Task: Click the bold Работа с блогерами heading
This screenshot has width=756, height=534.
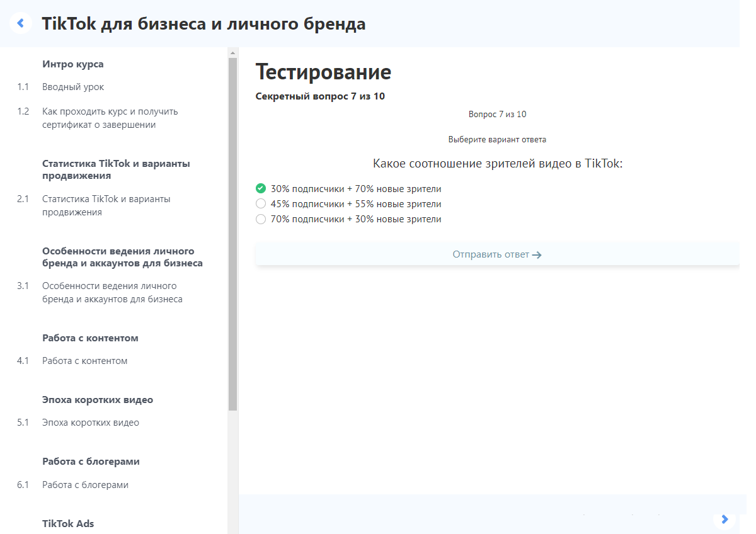Action: (x=91, y=462)
